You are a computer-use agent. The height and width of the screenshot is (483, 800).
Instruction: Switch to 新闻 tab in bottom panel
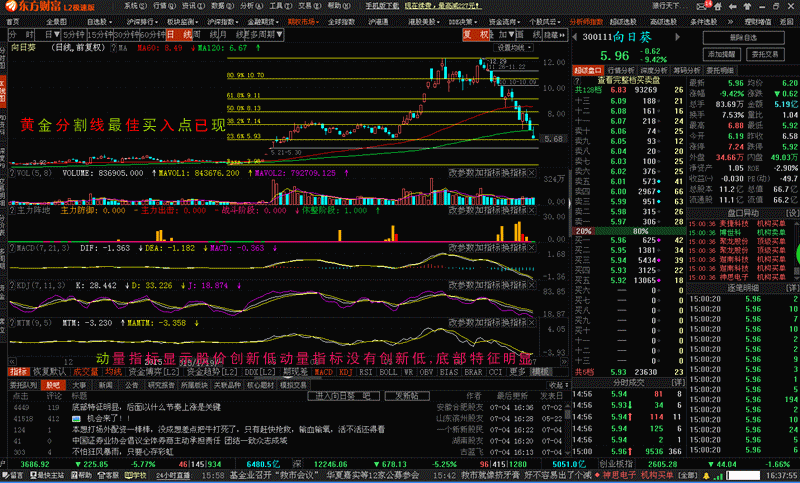pos(106,385)
